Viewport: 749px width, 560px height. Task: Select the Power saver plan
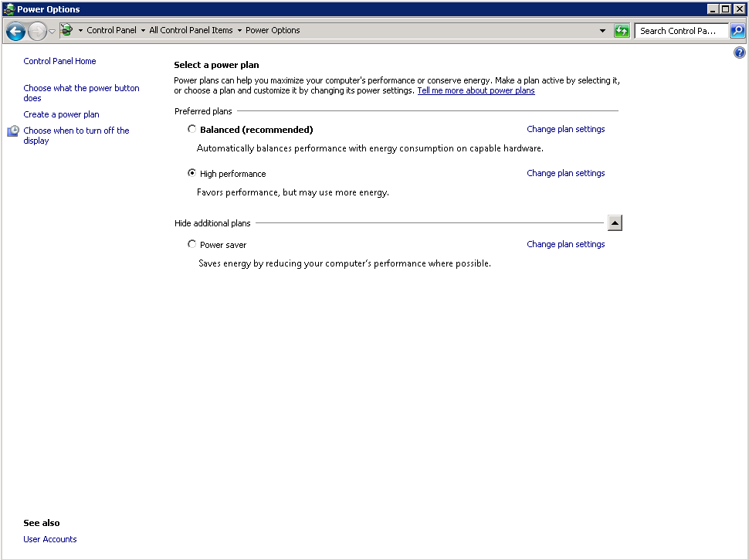tap(192, 244)
